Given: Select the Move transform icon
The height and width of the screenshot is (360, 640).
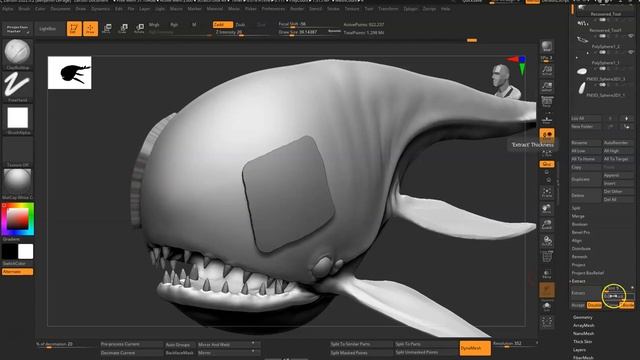Looking at the screenshot, I should [107, 29].
